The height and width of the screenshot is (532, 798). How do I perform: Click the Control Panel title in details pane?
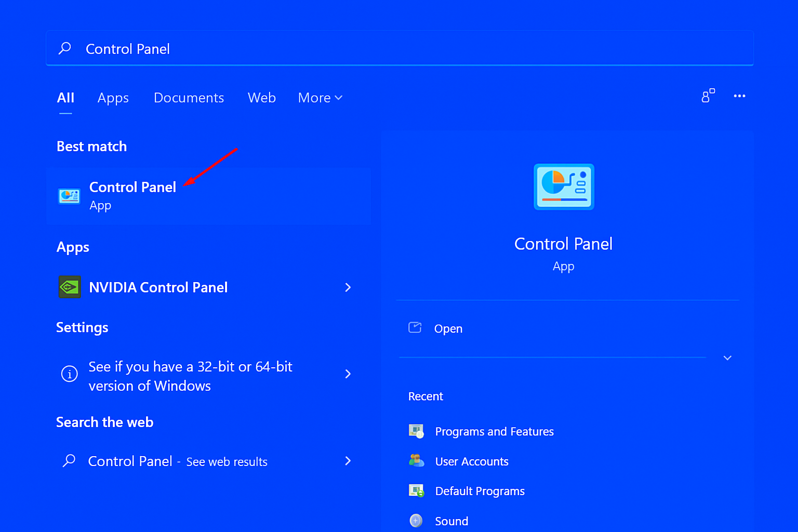564,244
